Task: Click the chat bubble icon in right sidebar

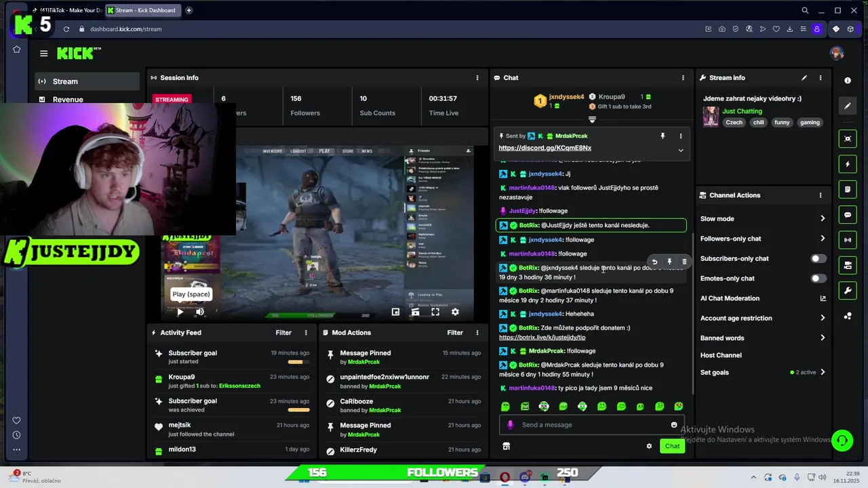Action: [x=848, y=215]
